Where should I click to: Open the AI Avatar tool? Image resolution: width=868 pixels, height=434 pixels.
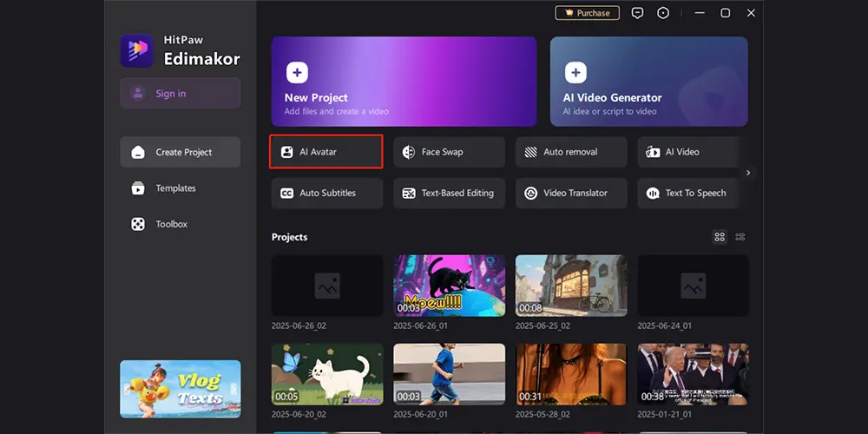click(x=325, y=152)
